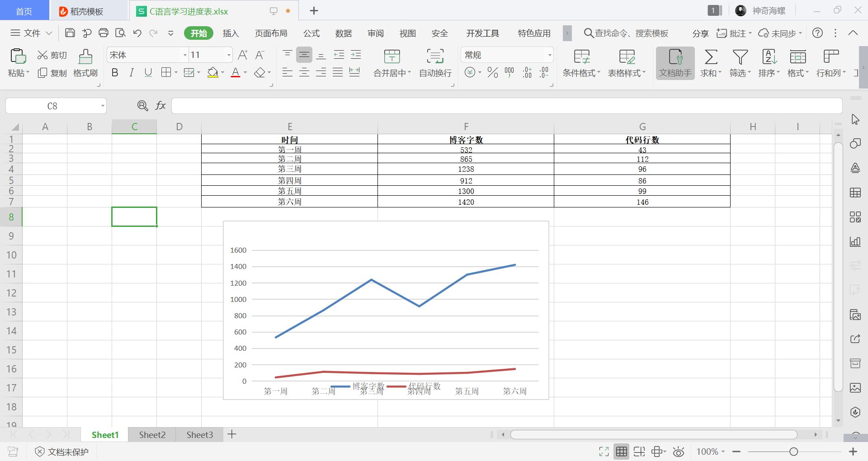Viewport: 868px width, 461px height.
Task: Open the selection pane arrow icon in sidebar
Action: 855,119
